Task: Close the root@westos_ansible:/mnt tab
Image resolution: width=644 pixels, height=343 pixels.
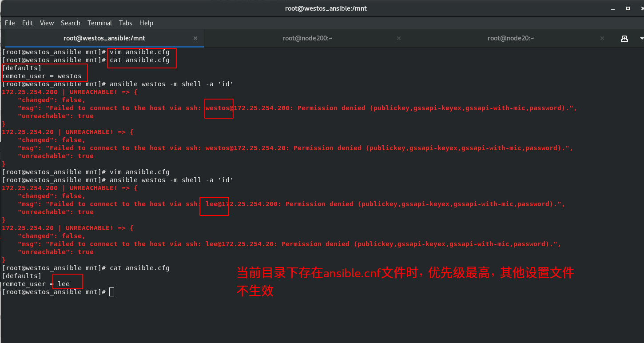Action: point(195,38)
